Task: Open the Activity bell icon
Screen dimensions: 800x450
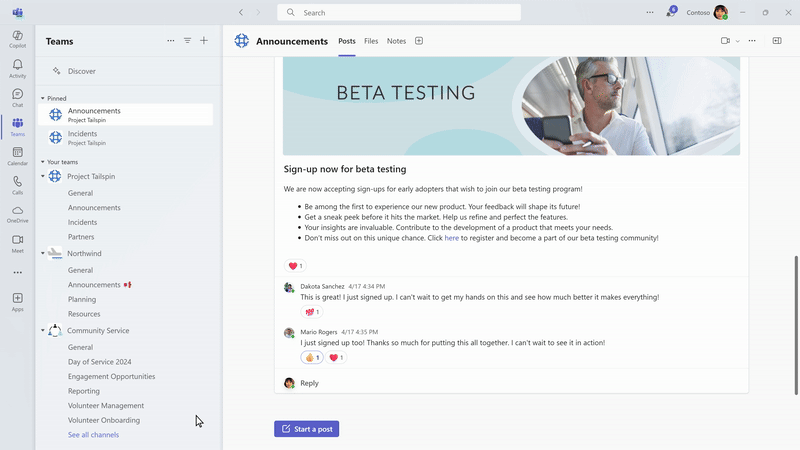Action: [x=17, y=68]
